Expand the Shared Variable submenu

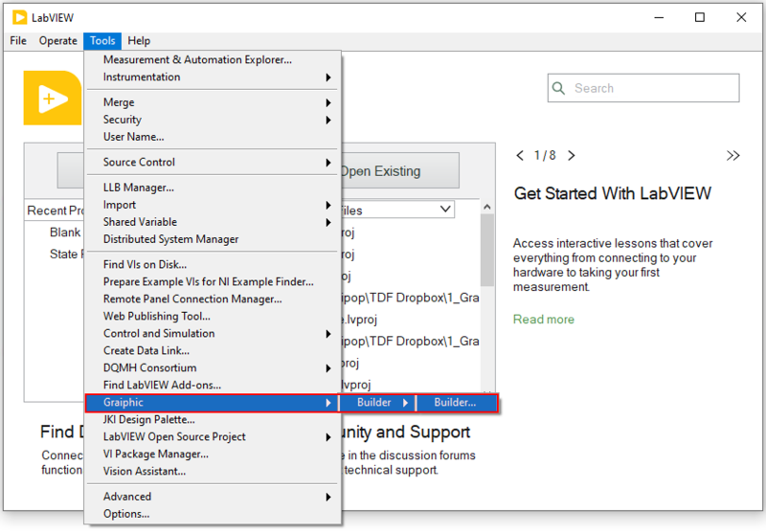[x=212, y=222]
